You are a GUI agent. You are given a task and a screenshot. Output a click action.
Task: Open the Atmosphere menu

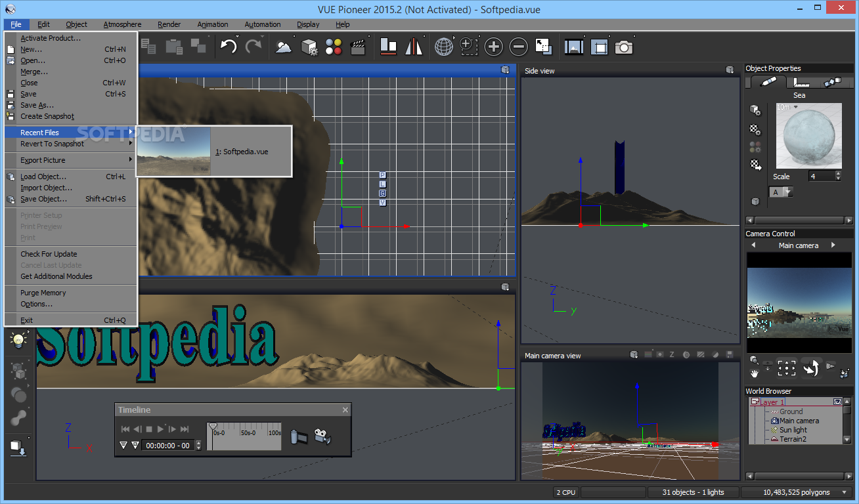point(122,24)
